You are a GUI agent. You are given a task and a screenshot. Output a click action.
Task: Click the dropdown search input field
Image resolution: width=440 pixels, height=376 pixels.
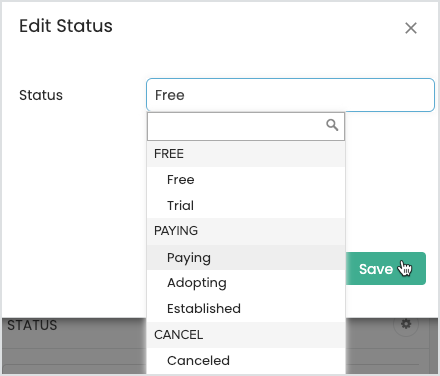coord(246,126)
